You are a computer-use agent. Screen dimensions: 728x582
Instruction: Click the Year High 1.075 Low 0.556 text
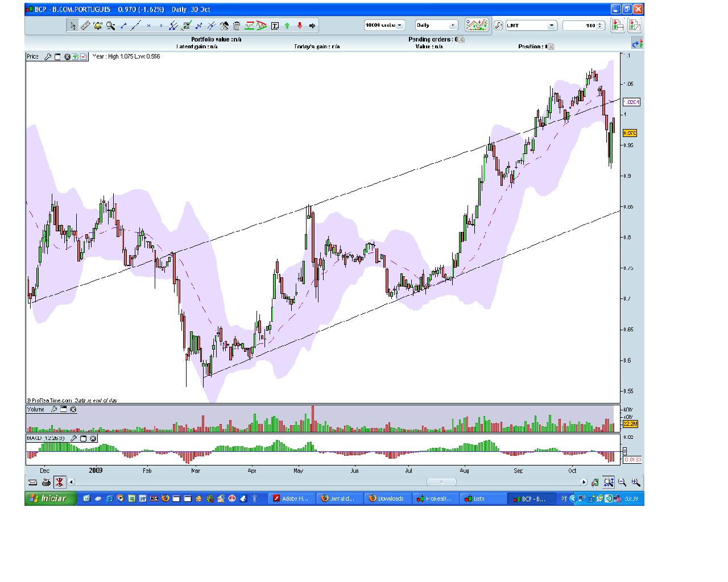coord(126,56)
